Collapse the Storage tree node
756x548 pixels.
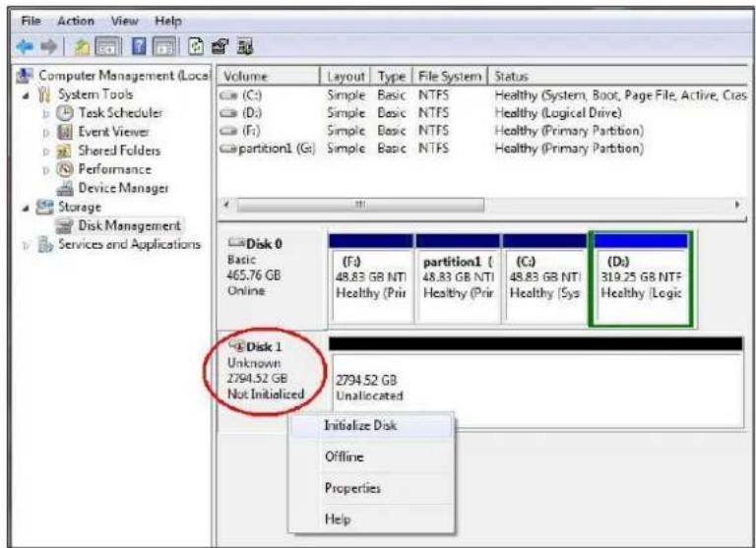coord(26,209)
